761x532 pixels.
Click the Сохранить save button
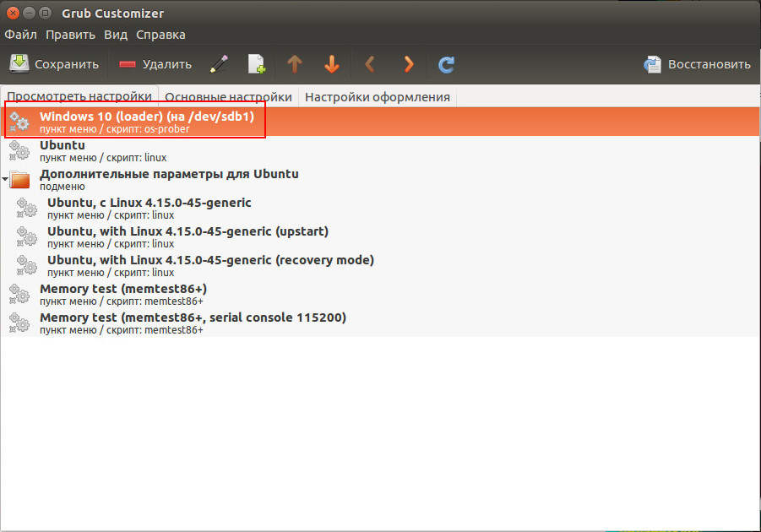click(x=54, y=64)
